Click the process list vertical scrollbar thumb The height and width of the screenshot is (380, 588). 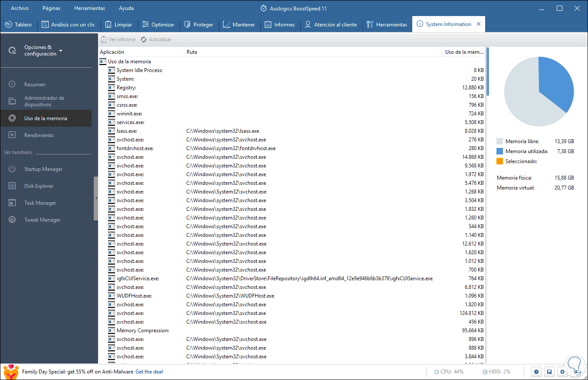[488, 71]
